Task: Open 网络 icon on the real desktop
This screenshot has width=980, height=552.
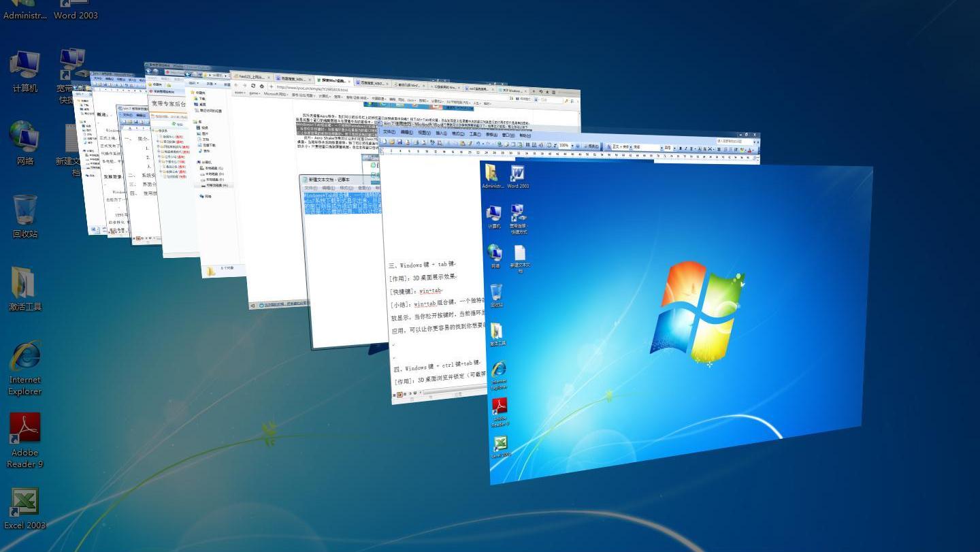Action: point(24,144)
